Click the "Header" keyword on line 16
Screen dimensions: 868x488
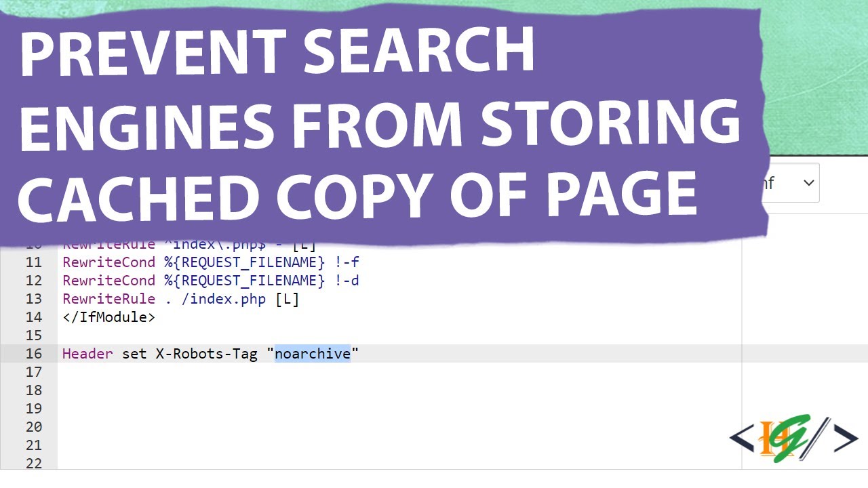pyautogui.click(x=87, y=354)
